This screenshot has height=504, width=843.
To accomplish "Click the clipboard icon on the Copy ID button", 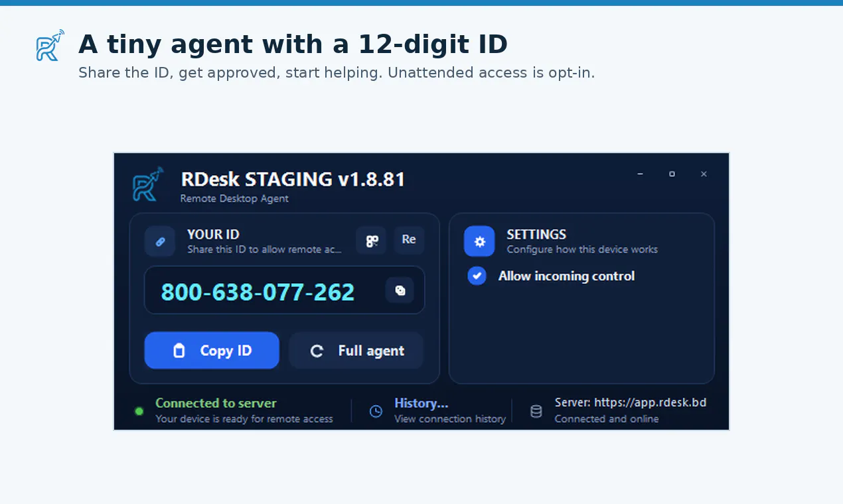I will coord(179,351).
